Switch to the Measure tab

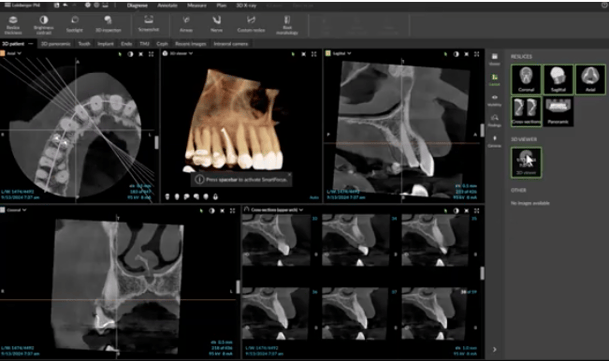197,5
